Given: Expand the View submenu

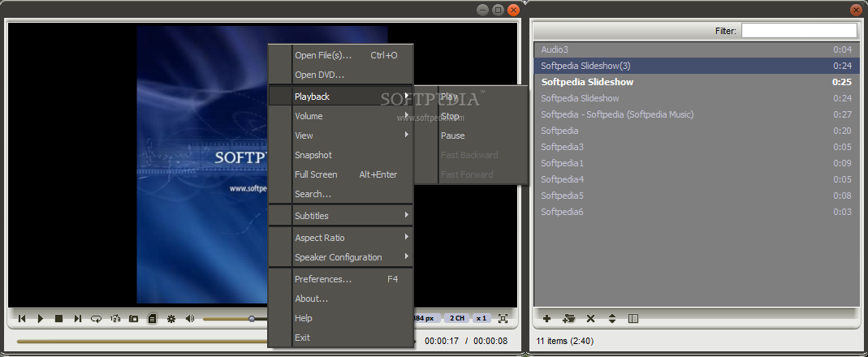Looking at the screenshot, I should [x=341, y=135].
